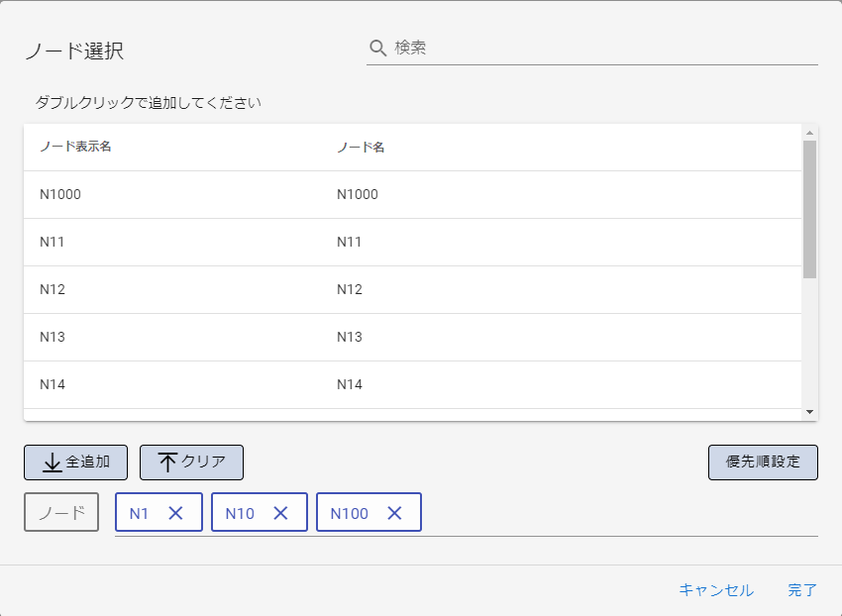The height and width of the screenshot is (616, 842).
Task: Click the ノード label button
Action: tap(61, 512)
